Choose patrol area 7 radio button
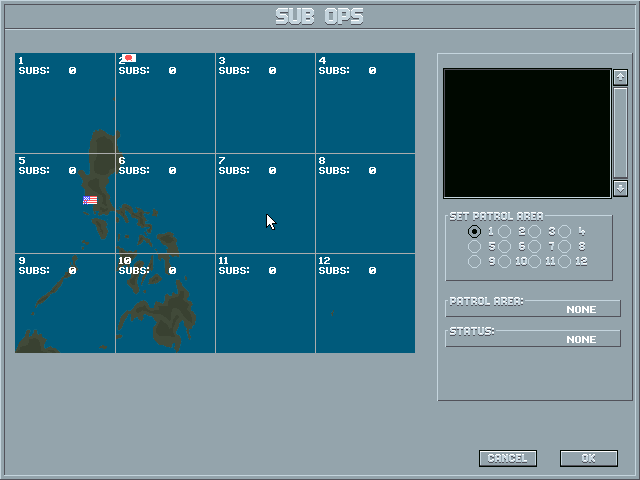Screen dimensions: 640x480 pyautogui.click(x=535, y=246)
